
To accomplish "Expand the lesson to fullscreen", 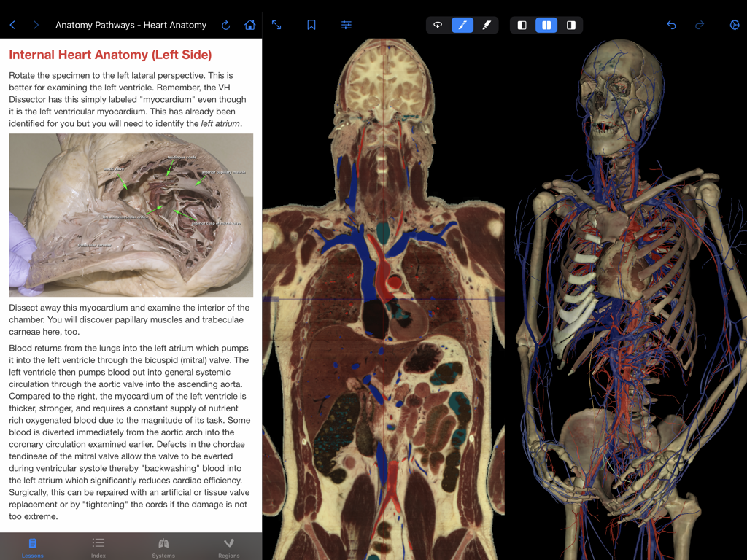I will tap(276, 24).
